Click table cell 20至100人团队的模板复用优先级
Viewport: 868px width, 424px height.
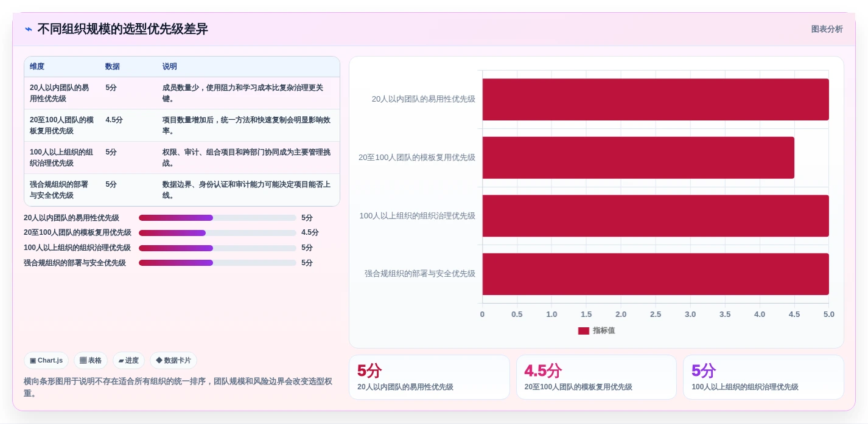(x=61, y=125)
